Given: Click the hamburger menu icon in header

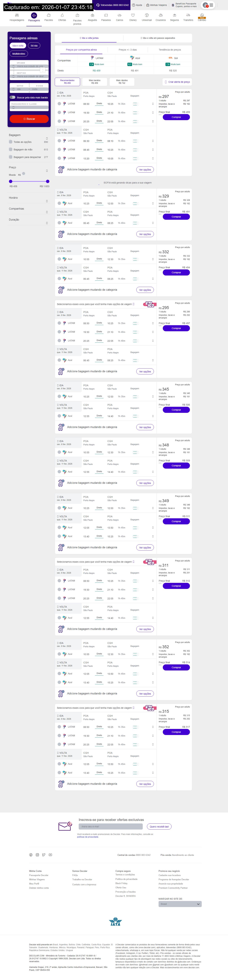Looking at the screenshot, I should tap(212, 5).
